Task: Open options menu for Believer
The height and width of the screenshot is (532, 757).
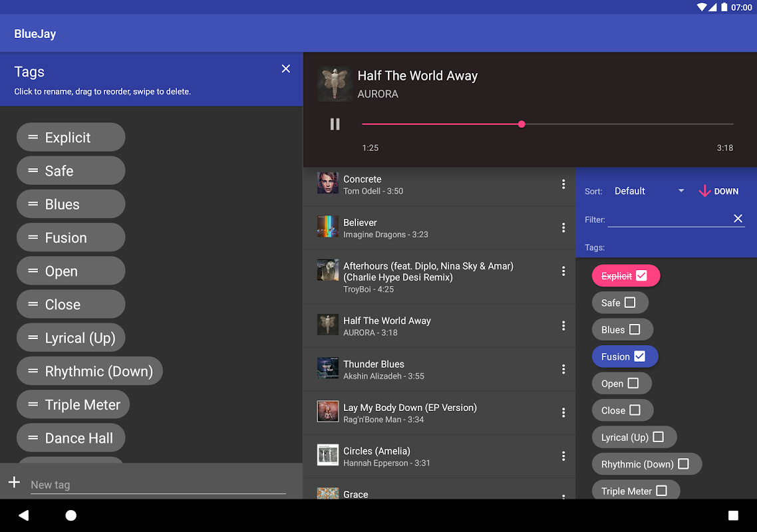Action: 563,227
